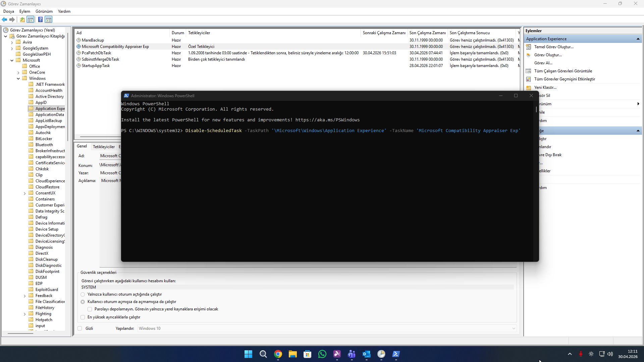
Task: Expand the ConsentUX folder node
Action: [25, 193]
